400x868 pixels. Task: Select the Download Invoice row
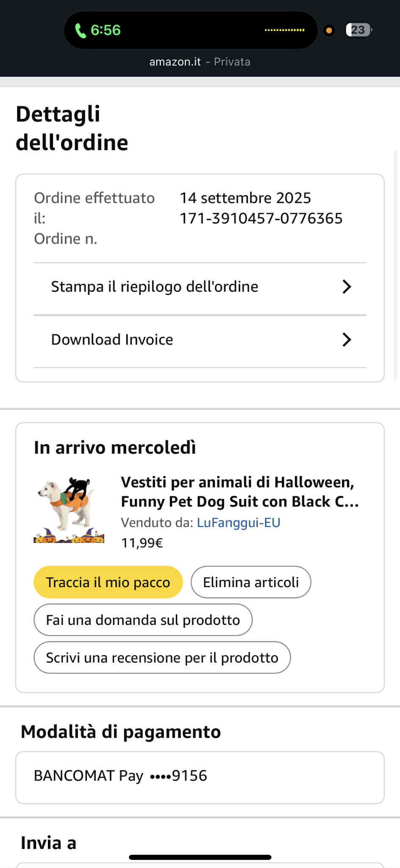(112, 339)
